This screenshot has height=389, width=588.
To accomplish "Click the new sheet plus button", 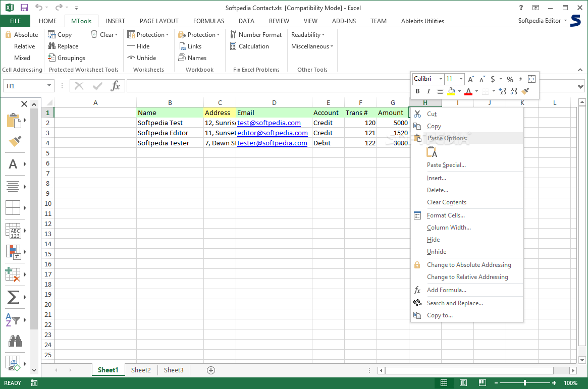I will pos(211,370).
